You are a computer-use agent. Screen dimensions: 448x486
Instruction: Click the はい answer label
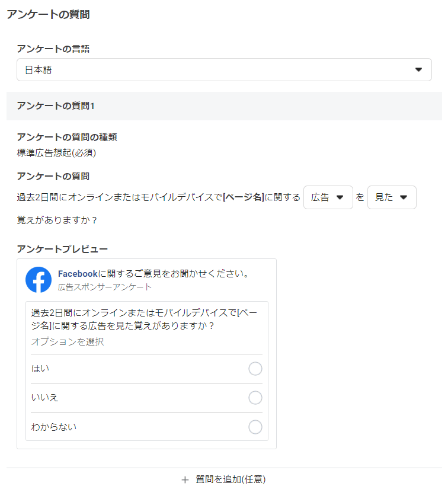coord(40,369)
